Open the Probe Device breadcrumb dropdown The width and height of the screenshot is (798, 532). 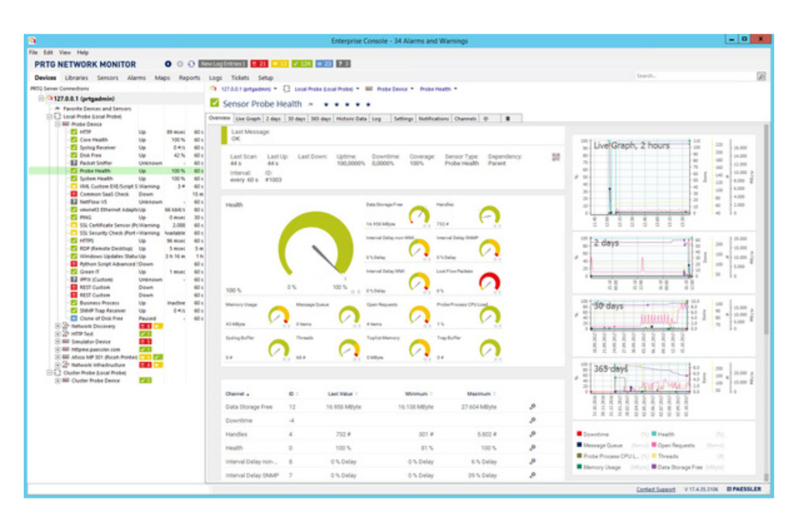pyautogui.click(x=412, y=89)
